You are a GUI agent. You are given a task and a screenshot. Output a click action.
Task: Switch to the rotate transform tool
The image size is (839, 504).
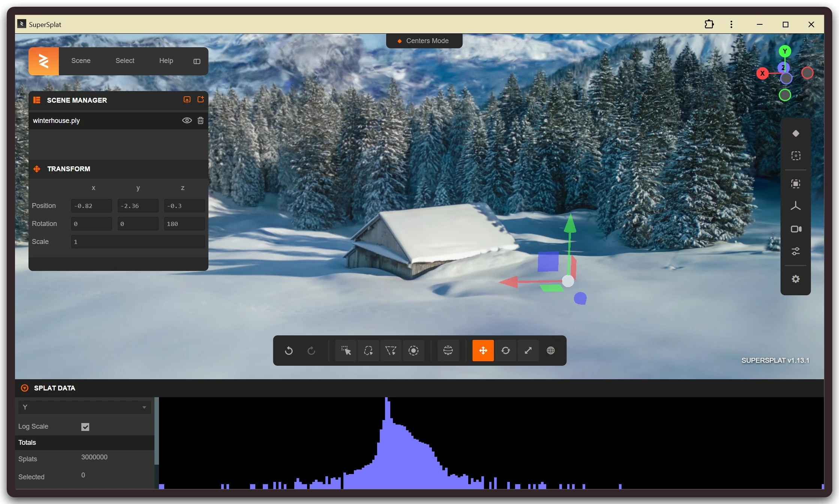coord(505,350)
